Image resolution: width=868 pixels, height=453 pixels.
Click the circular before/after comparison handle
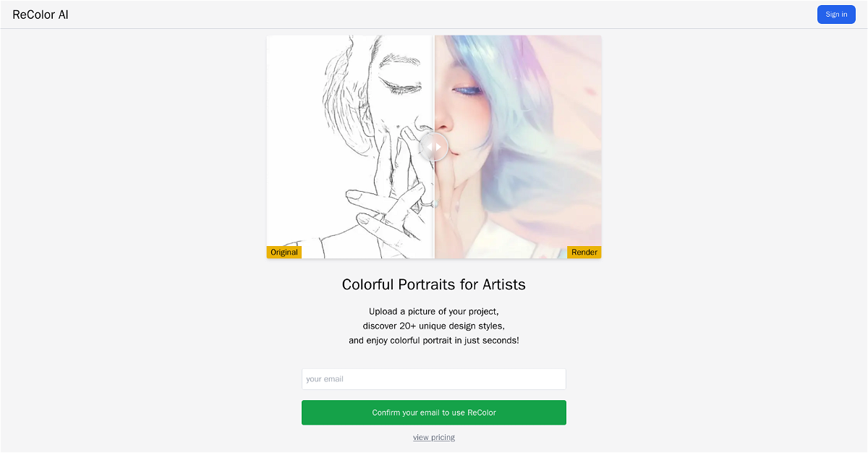point(434,147)
